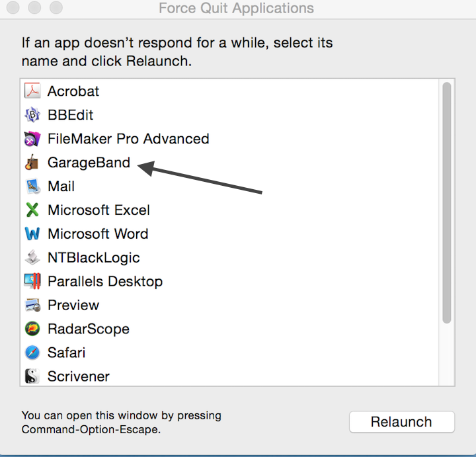476x457 pixels.
Task: Choose Parallels Desktop by its name
Action: 105,282
